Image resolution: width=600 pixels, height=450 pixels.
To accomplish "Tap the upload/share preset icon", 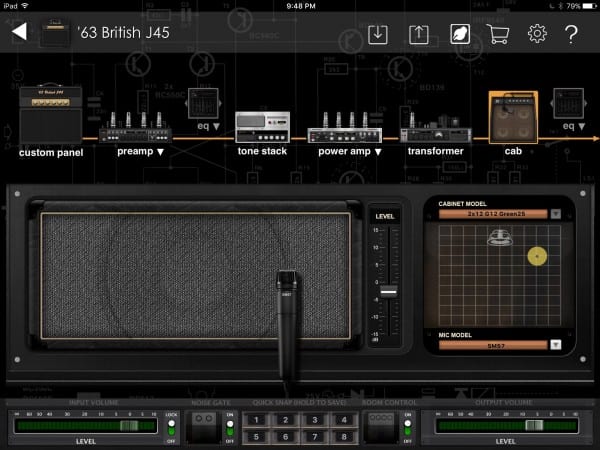I will (x=419, y=34).
